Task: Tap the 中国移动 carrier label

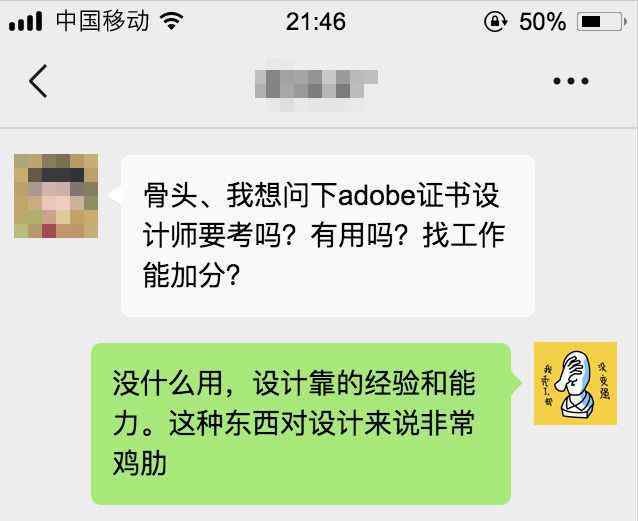Action: pyautogui.click(x=102, y=21)
